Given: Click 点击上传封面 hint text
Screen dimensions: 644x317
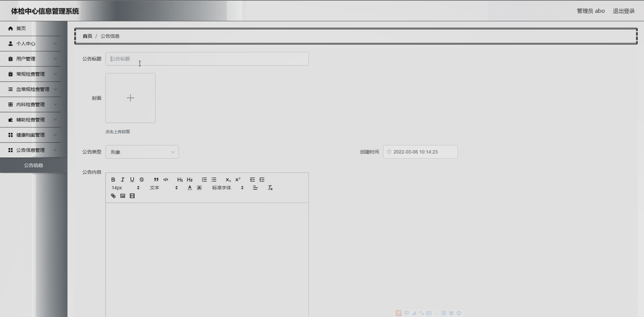Looking at the screenshot, I should coord(118,132).
